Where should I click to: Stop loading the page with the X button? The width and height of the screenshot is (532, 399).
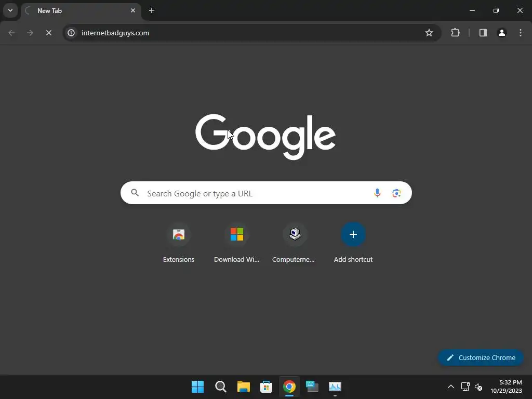48,33
